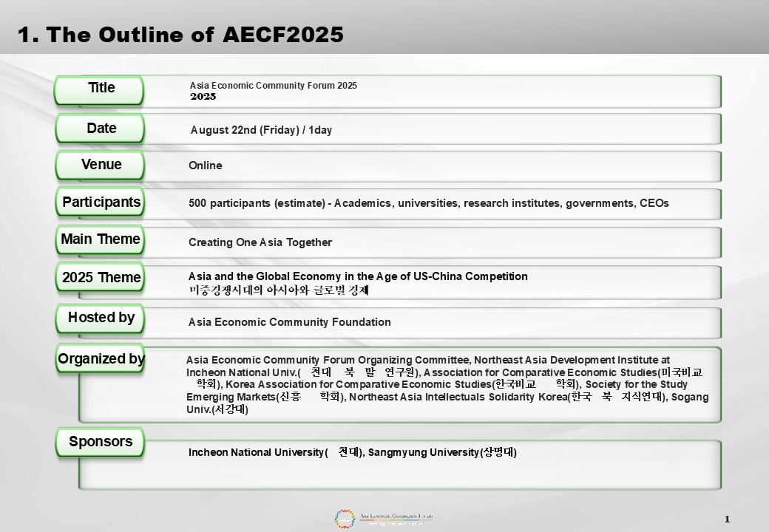The height and width of the screenshot is (532, 769).
Task: Click the 'Incheon National University' sponsors line
Action: [352, 452]
